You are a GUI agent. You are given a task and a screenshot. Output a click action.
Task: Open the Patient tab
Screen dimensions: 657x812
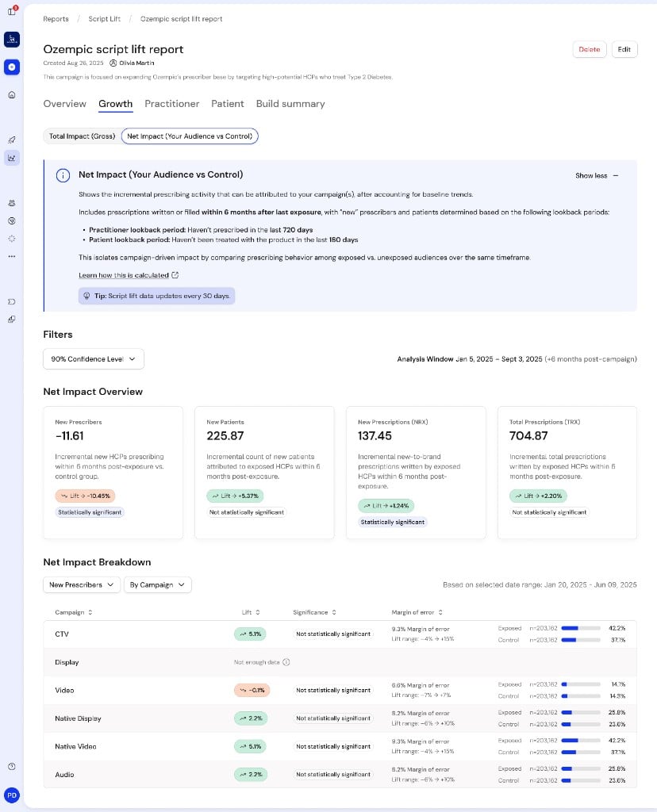(228, 104)
